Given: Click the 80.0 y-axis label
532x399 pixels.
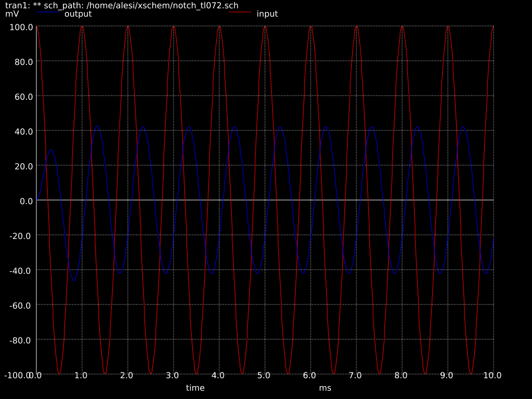Looking at the screenshot, I should click(x=24, y=62).
